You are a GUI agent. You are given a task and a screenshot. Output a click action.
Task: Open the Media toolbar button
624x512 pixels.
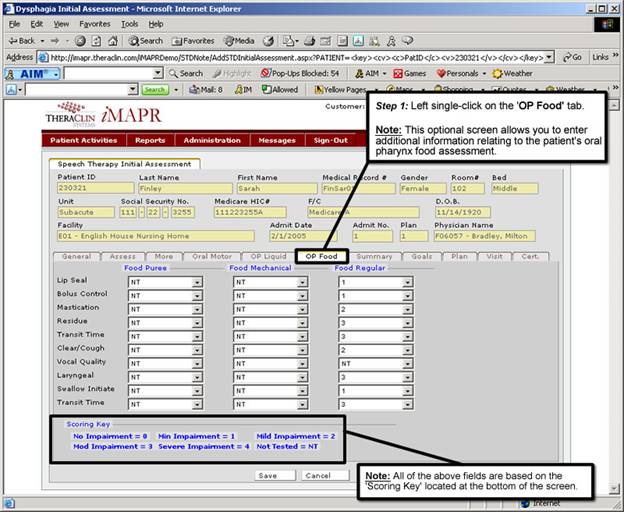[239, 41]
